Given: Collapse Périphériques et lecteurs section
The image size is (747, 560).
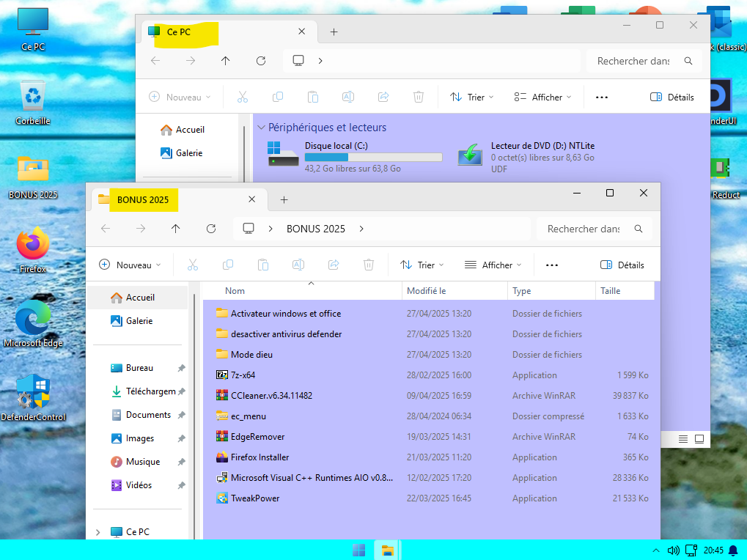Looking at the screenshot, I should click(261, 127).
